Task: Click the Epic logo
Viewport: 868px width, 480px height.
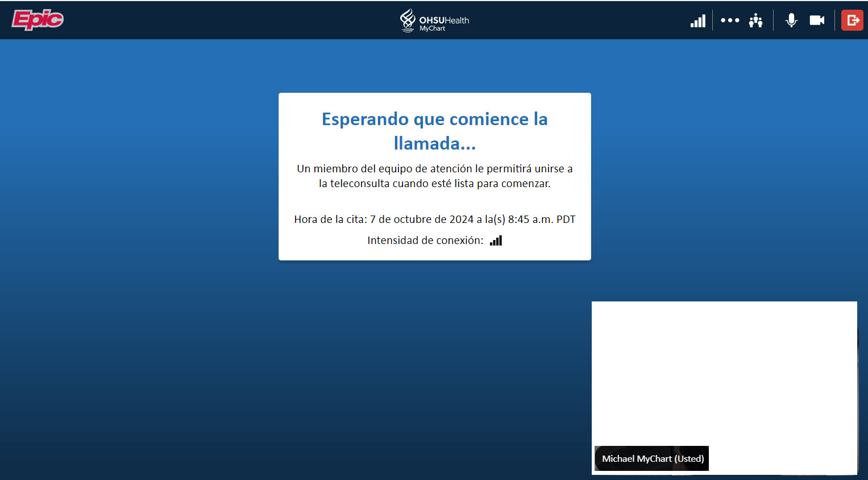Action: tap(38, 20)
